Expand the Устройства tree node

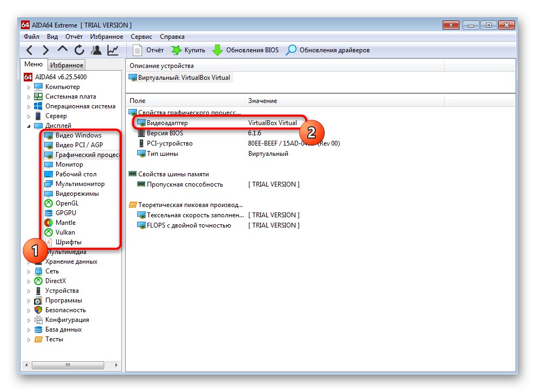pos(29,291)
